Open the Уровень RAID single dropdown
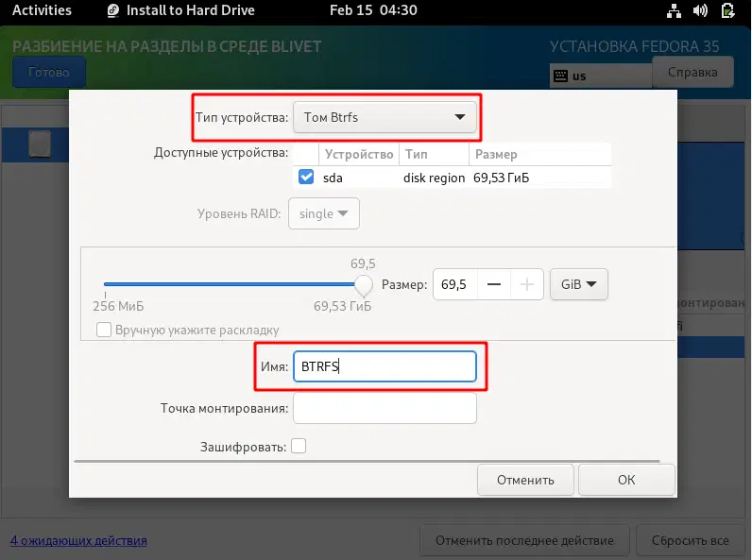 [324, 213]
